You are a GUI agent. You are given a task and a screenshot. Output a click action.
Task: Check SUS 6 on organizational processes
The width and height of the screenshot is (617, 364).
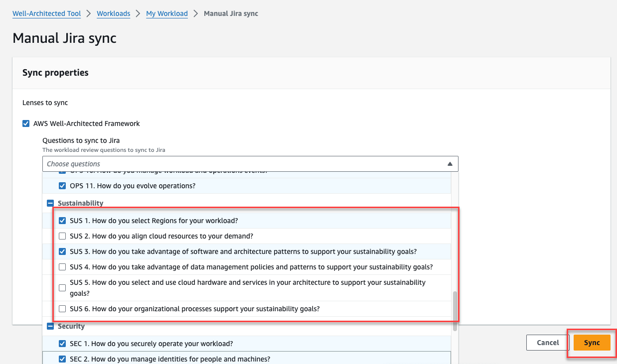(62, 308)
